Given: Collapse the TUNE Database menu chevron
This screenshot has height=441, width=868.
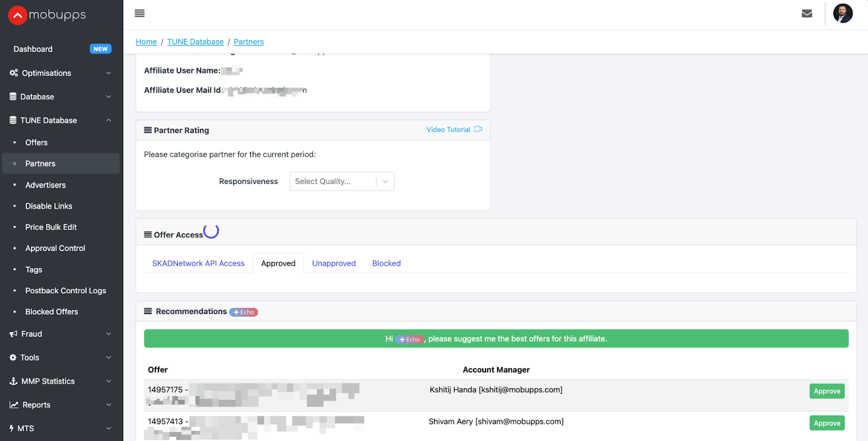Looking at the screenshot, I should tap(108, 120).
